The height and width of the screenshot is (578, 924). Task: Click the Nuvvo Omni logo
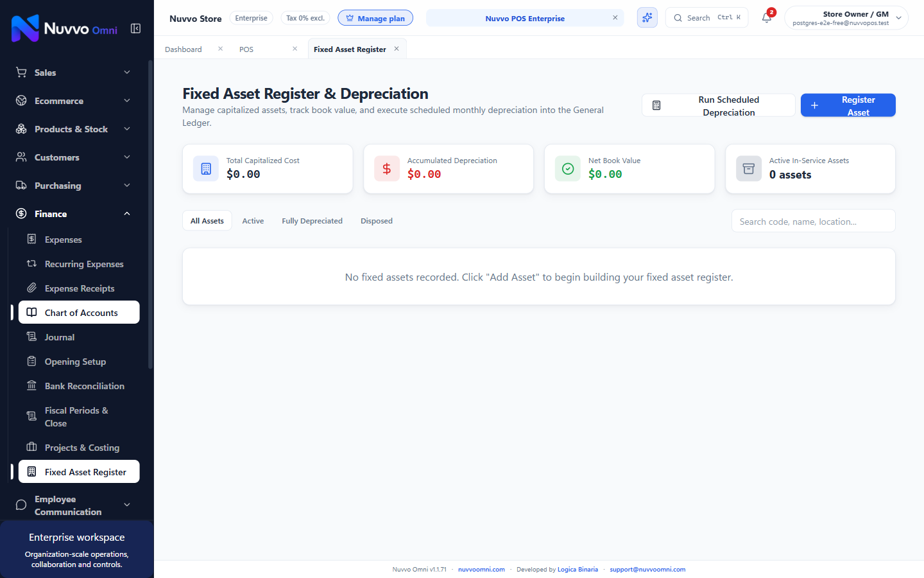tap(65, 28)
